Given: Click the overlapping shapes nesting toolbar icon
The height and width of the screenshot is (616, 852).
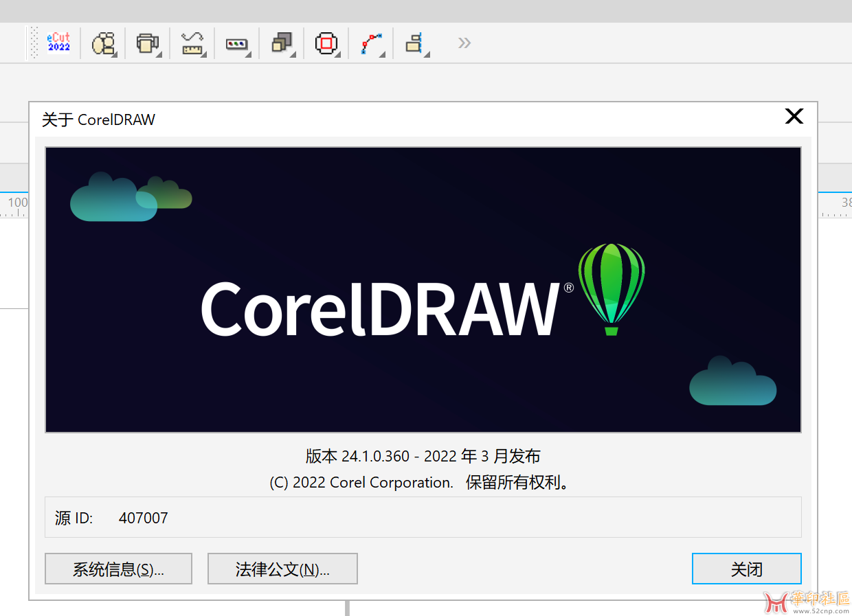Looking at the screenshot, I should point(103,43).
